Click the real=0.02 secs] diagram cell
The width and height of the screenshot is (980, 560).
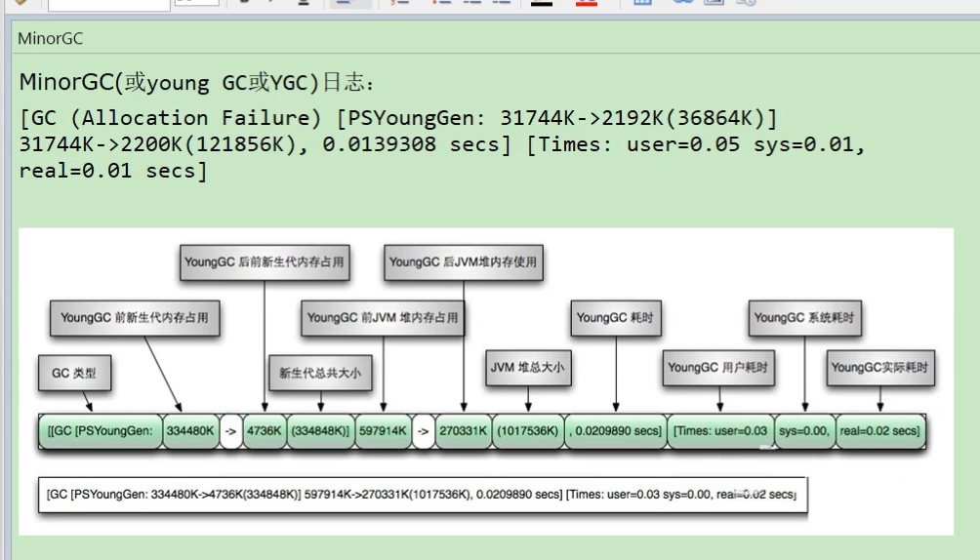click(880, 431)
